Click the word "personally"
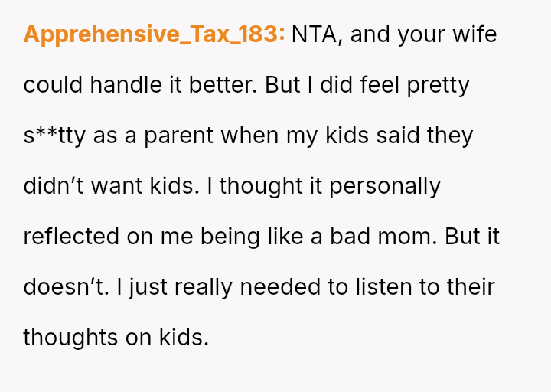 (386, 186)
